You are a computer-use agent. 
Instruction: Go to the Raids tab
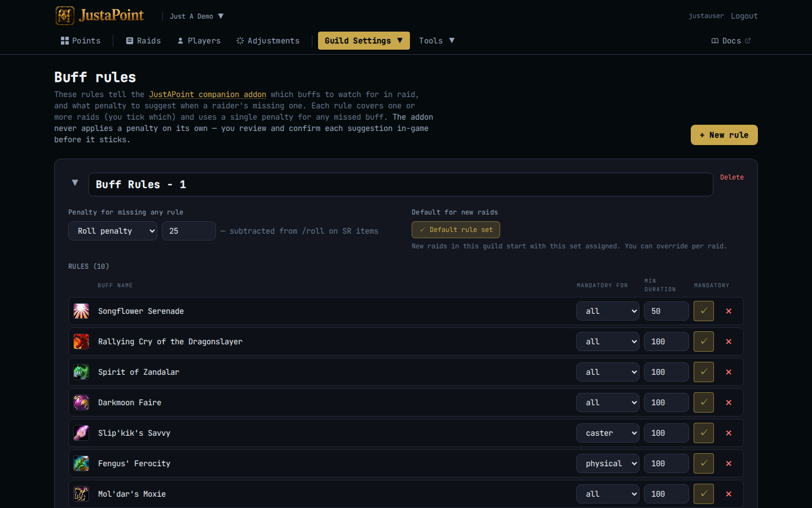[143, 41]
